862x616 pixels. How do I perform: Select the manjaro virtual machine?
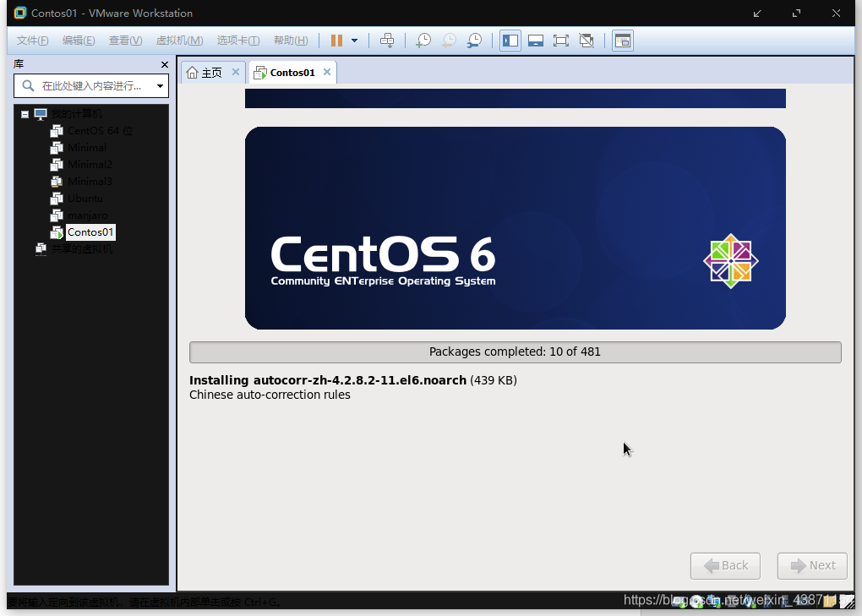tap(87, 215)
